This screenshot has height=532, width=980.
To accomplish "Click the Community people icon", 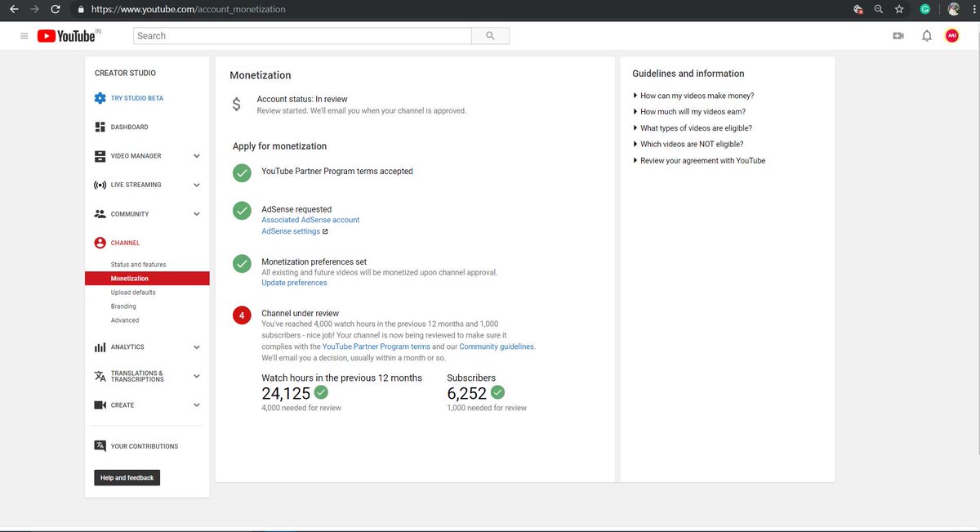I will pos(100,214).
